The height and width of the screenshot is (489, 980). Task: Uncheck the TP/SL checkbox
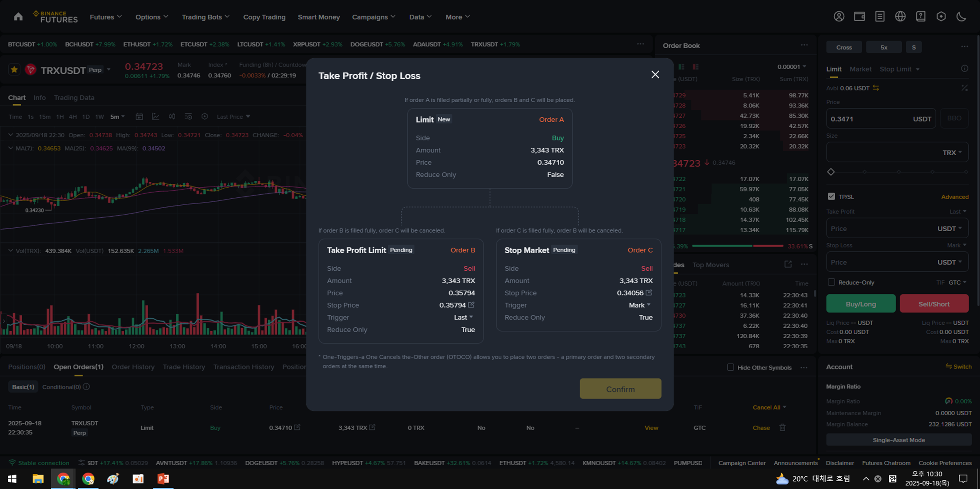(831, 196)
